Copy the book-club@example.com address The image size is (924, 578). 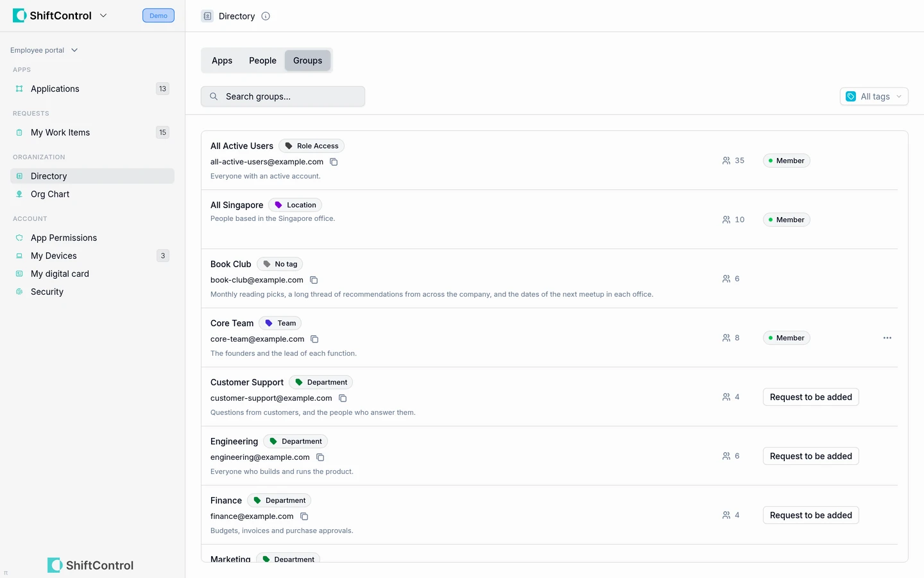[314, 280]
